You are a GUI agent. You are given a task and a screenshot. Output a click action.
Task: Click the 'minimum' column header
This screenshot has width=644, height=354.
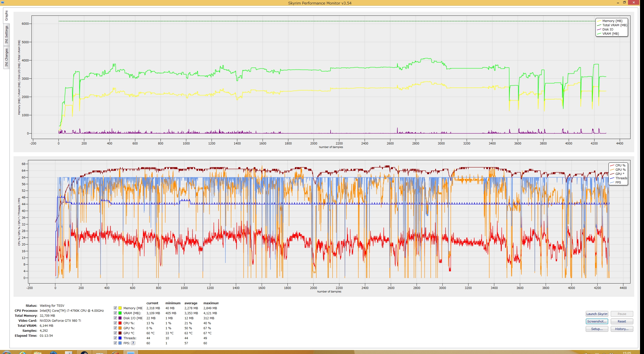pos(173,303)
